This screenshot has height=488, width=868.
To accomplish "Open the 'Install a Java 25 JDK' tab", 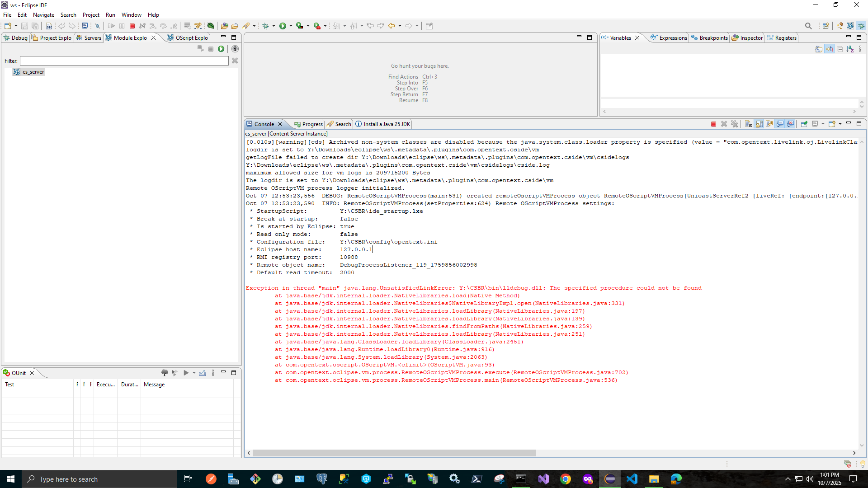I will click(386, 124).
